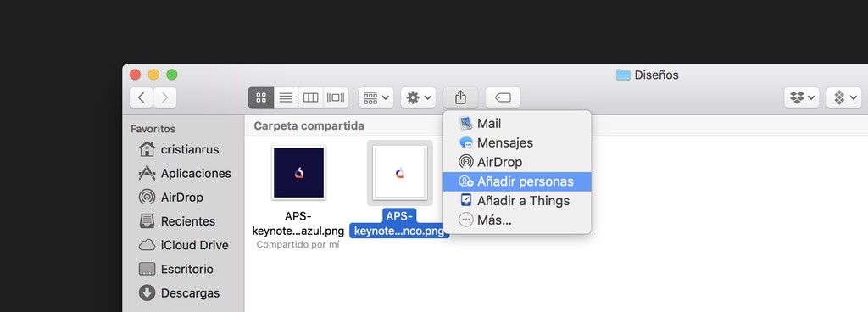Switch to gallery view mode

click(336, 97)
